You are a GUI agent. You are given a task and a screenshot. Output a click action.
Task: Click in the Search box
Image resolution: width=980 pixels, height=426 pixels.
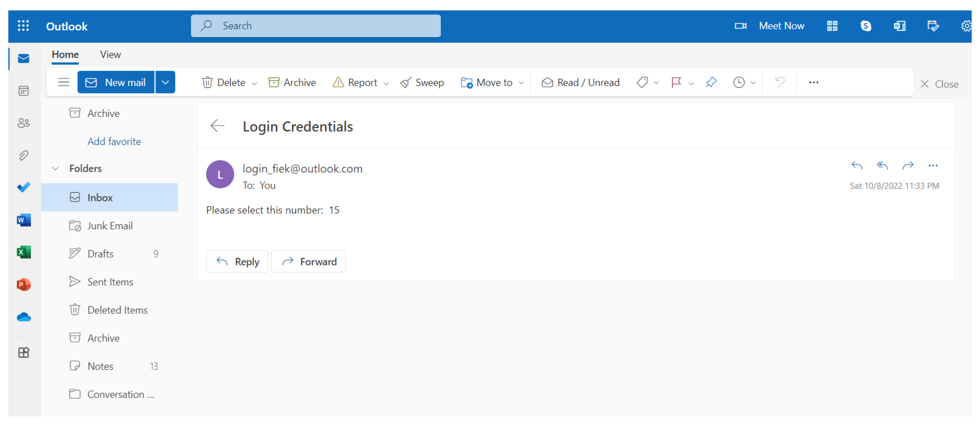click(316, 26)
